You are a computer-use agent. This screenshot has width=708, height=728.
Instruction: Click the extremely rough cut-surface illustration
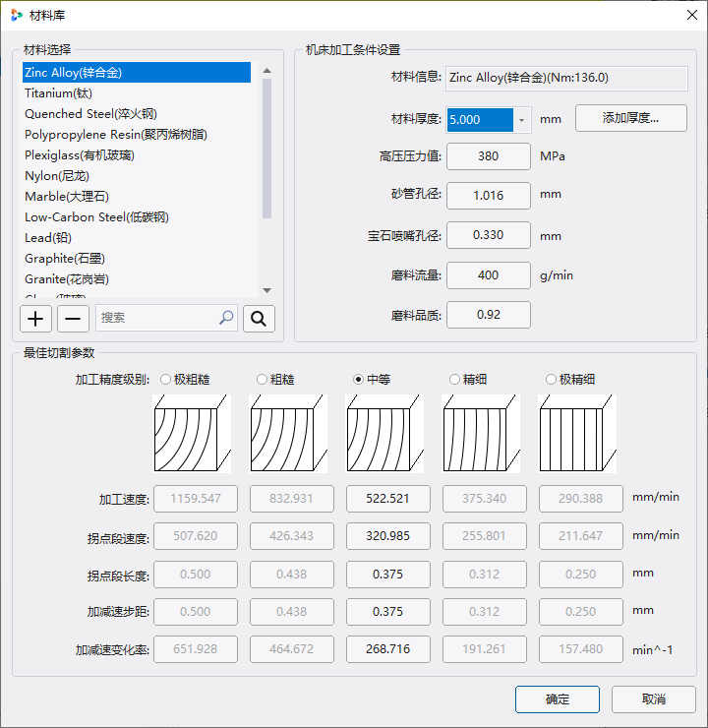191,436
